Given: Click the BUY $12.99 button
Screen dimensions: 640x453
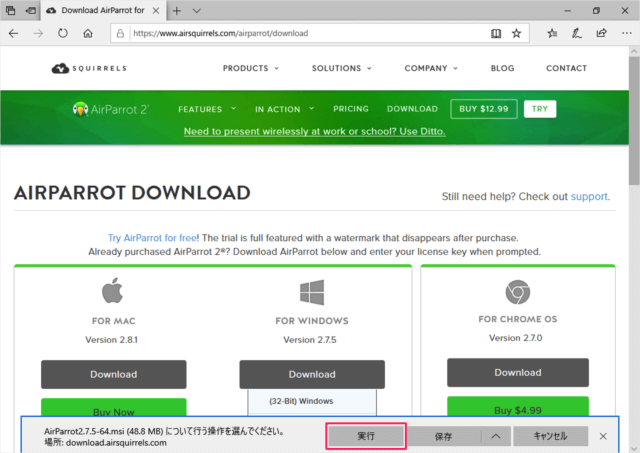Looking at the screenshot, I should click(x=483, y=109).
